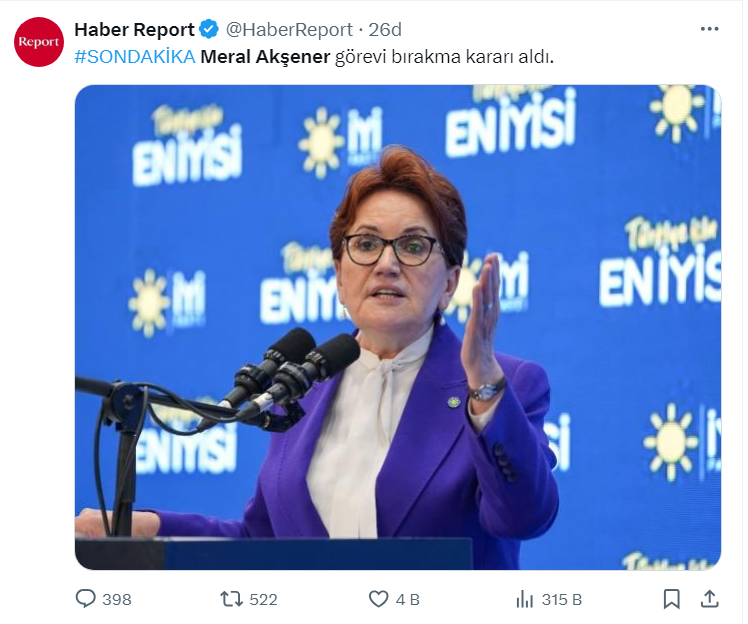Open the @HaberReport handle link
This screenshot has height=624, width=748.
[289, 30]
